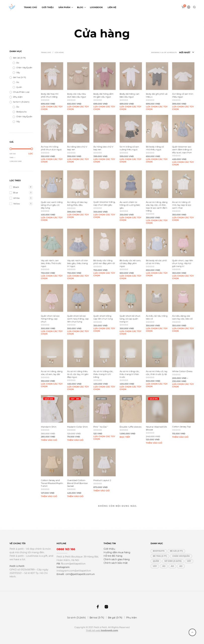Open the shopping cart icon
Viewport: 204px width, 644px height.
click(183, 7)
